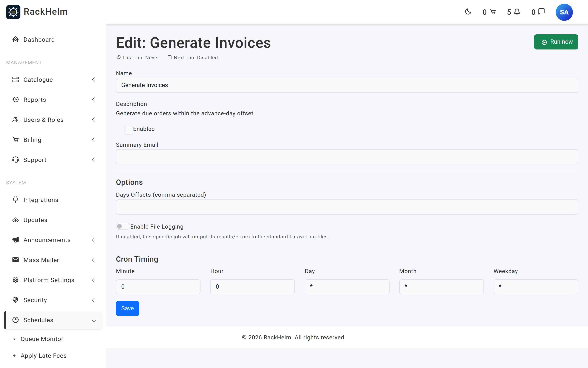Click the Billing cart icon
This screenshot has width=588, height=368.
pyautogui.click(x=16, y=140)
